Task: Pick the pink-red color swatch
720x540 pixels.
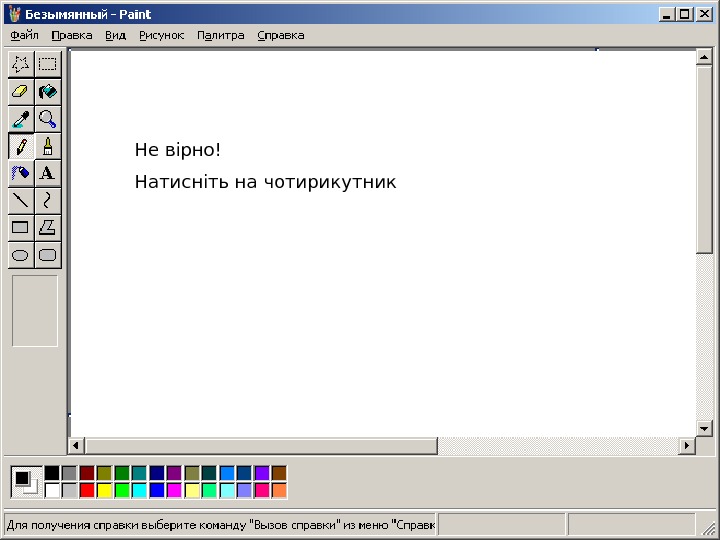Action: coord(261,490)
